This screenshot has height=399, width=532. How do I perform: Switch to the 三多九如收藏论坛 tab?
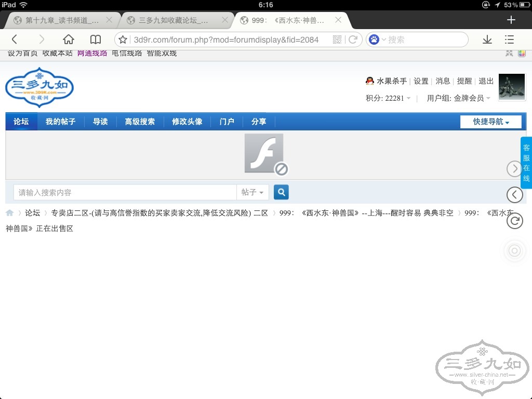pos(174,20)
